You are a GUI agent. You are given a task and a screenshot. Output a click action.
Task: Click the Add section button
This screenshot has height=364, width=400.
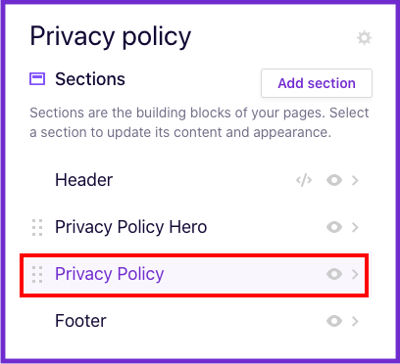click(317, 83)
